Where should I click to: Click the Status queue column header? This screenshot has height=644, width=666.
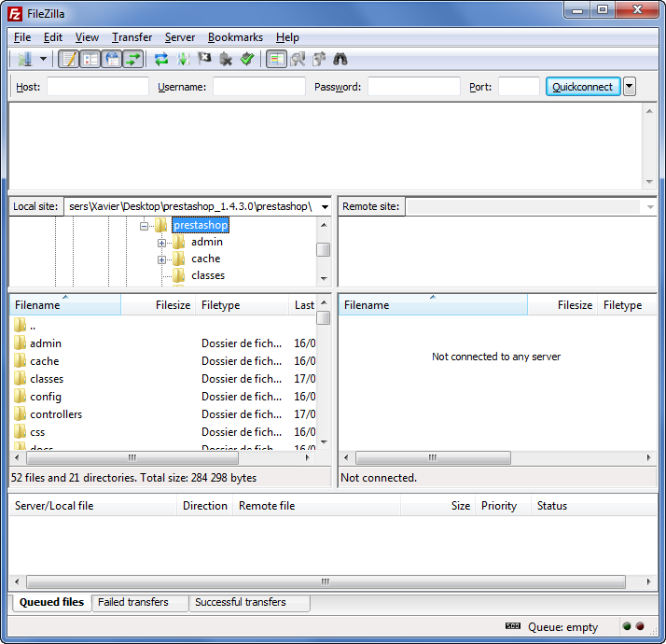coord(594,506)
